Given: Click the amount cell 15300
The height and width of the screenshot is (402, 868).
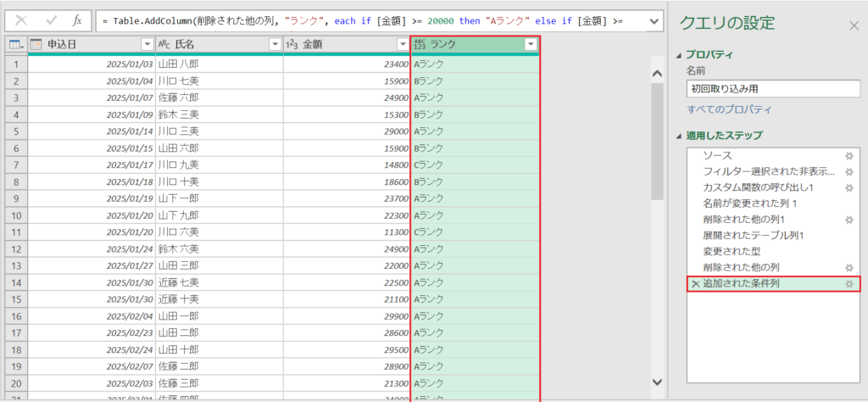Looking at the screenshot, I should [347, 114].
